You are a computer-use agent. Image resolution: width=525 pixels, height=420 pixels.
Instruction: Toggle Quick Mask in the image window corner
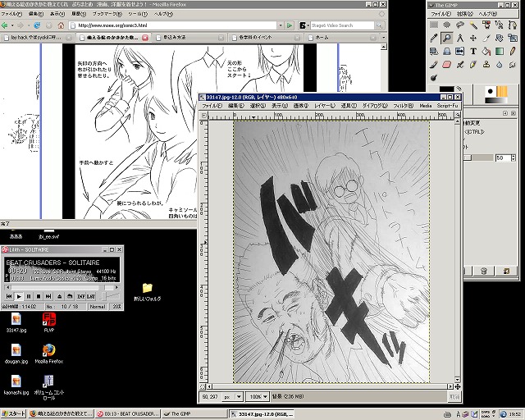coord(203,386)
